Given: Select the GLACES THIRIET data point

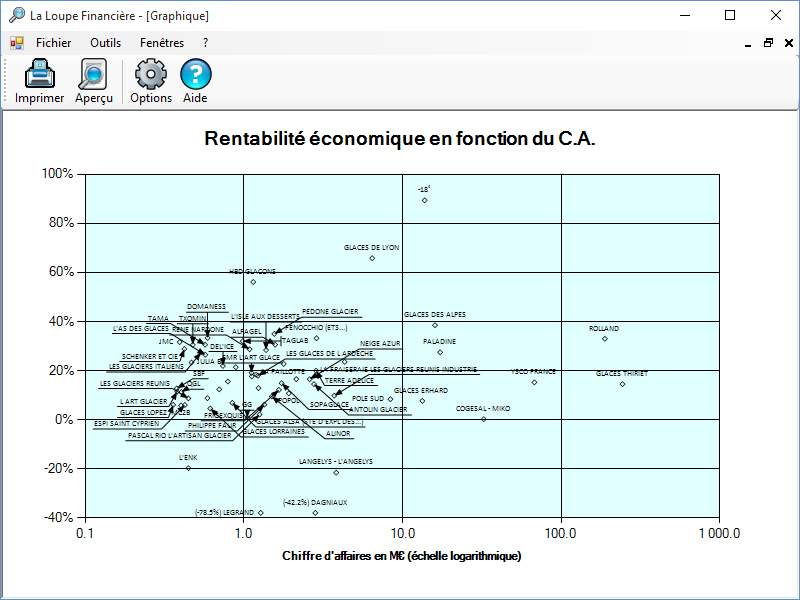Looking at the screenshot, I should [622, 384].
